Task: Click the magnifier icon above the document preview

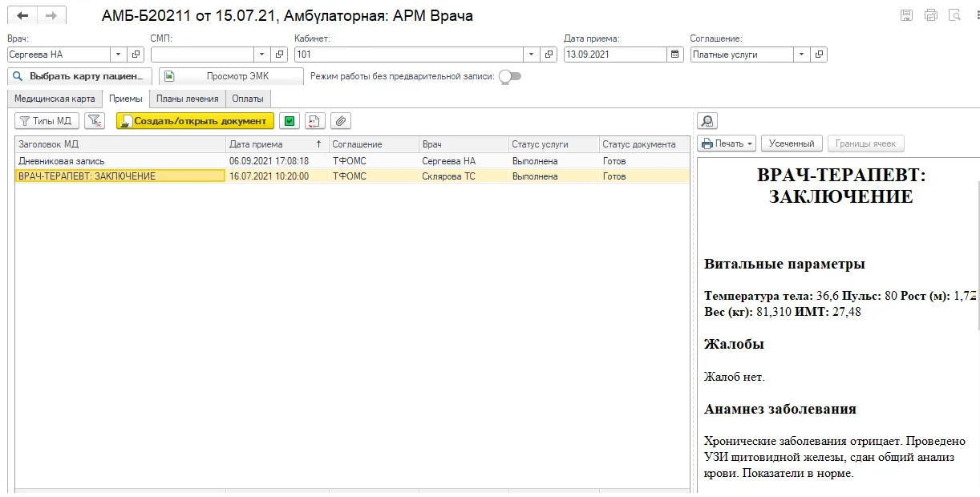Action: (x=707, y=121)
